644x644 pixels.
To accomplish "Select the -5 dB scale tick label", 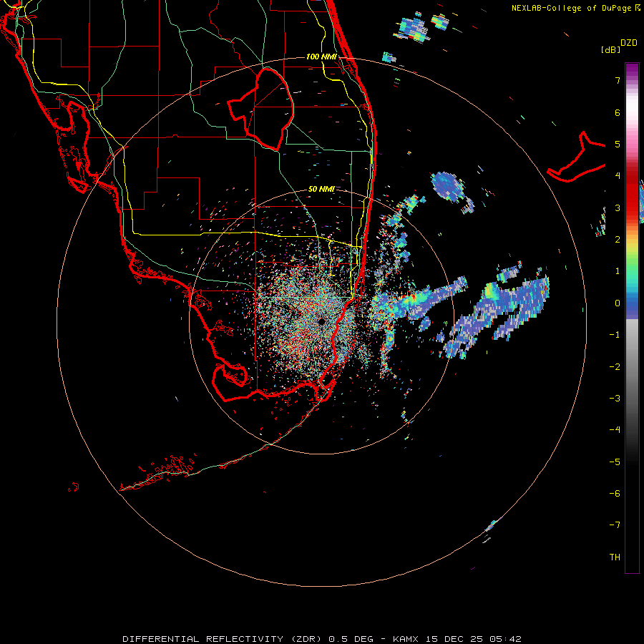I will pos(615,462).
